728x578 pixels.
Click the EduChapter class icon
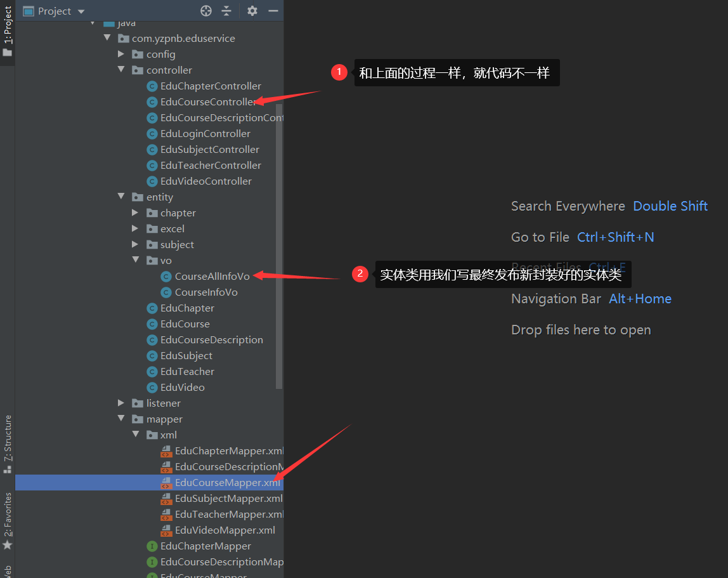[152, 308]
